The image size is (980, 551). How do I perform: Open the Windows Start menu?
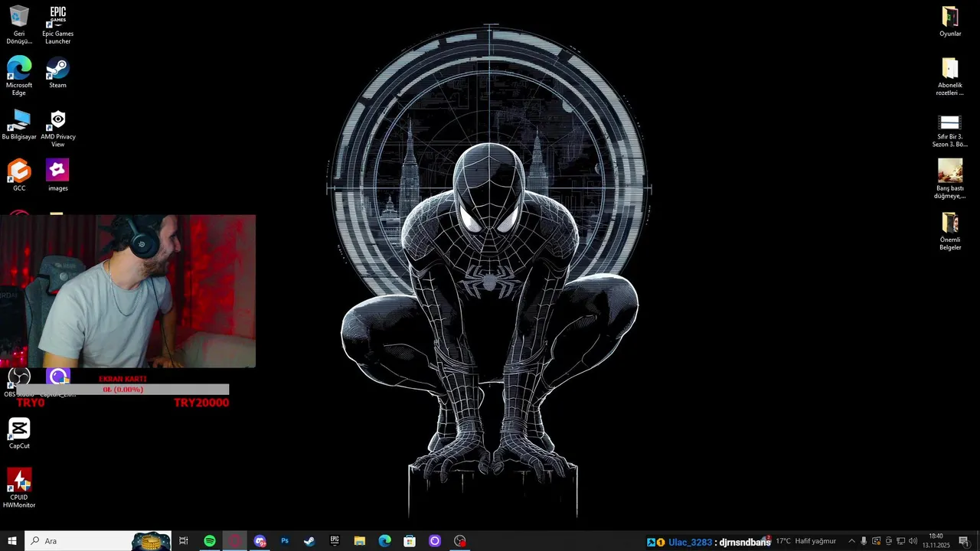tap(12, 541)
